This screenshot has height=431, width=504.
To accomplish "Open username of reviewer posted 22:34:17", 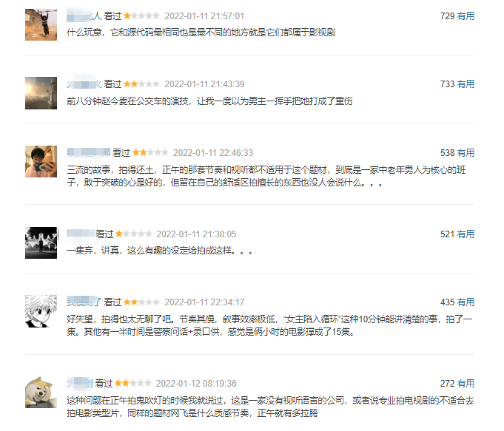I will [84, 302].
